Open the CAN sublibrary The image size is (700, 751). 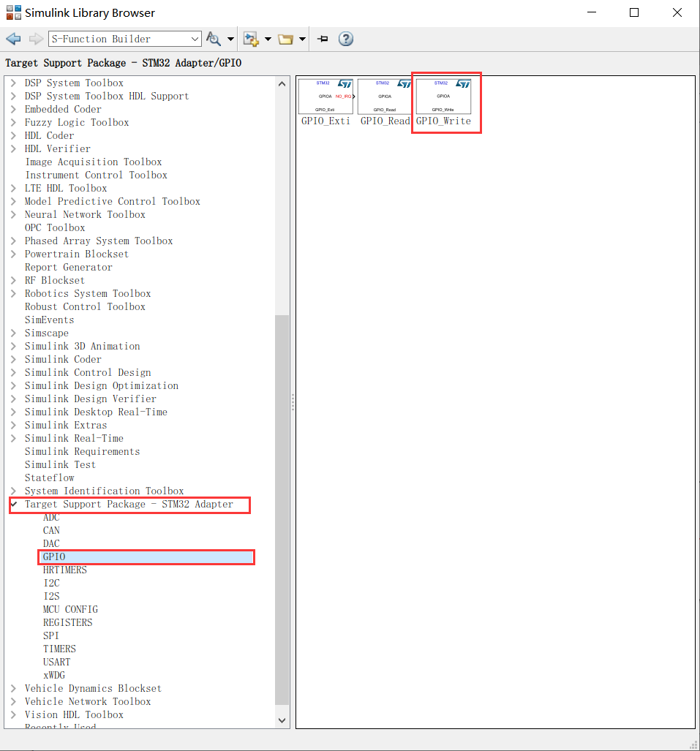tap(51, 530)
